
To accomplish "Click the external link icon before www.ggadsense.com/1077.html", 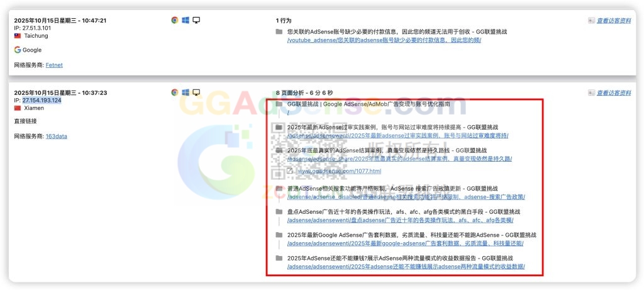I will coord(290,171).
